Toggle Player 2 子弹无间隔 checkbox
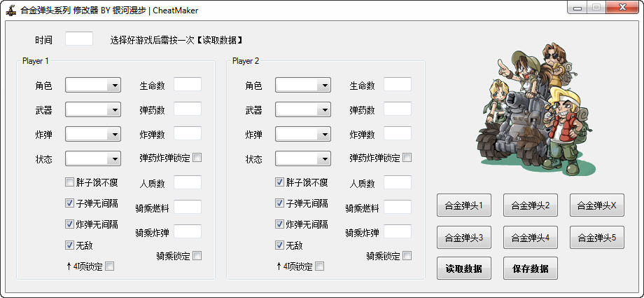Screen dimensions: 644x298 (280, 203)
